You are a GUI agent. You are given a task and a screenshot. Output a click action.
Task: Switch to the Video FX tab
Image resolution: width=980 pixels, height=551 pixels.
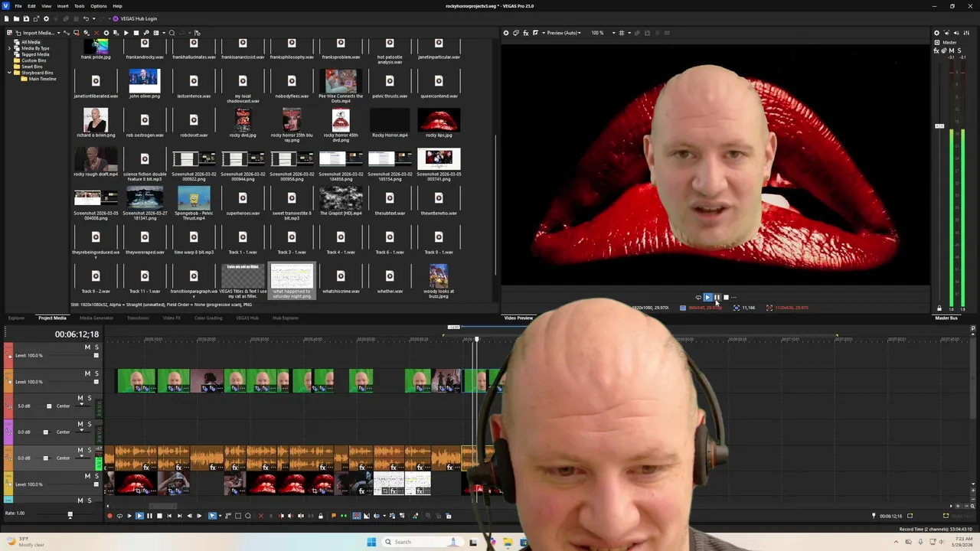[x=171, y=318]
